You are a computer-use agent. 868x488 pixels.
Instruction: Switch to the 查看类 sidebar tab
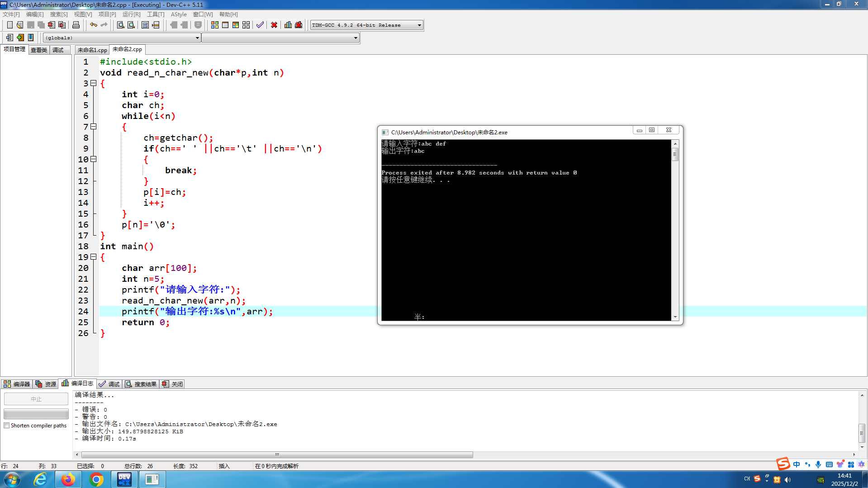39,50
